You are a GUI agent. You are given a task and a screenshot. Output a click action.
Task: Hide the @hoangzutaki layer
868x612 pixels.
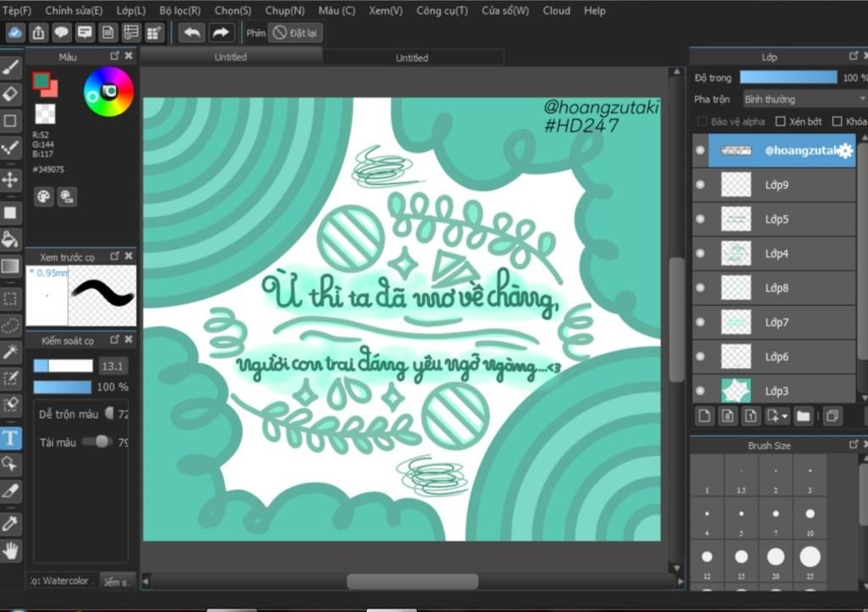click(700, 150)
